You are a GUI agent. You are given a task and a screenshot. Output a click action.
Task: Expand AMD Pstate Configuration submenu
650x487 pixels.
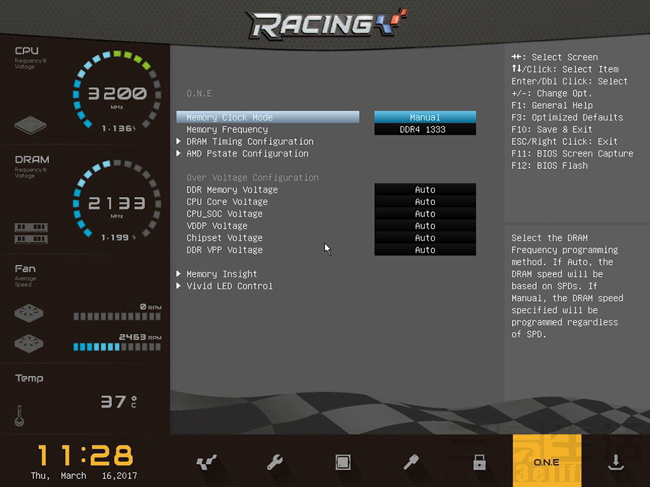[246, 154]
